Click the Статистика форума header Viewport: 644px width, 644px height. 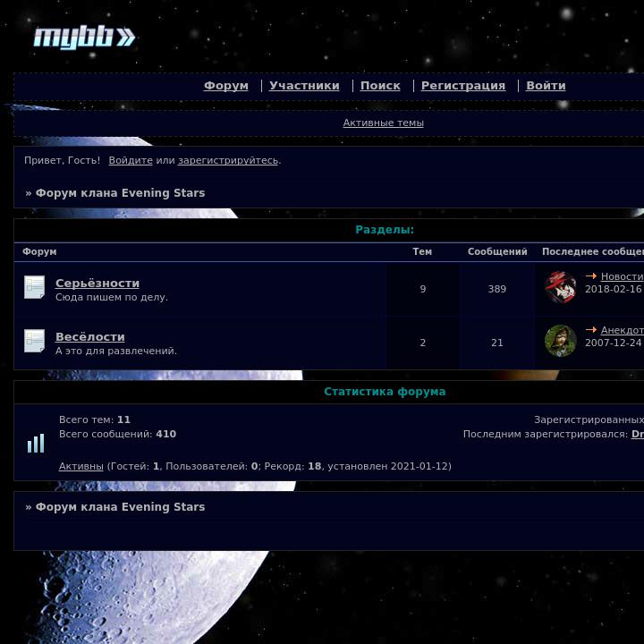385,392
